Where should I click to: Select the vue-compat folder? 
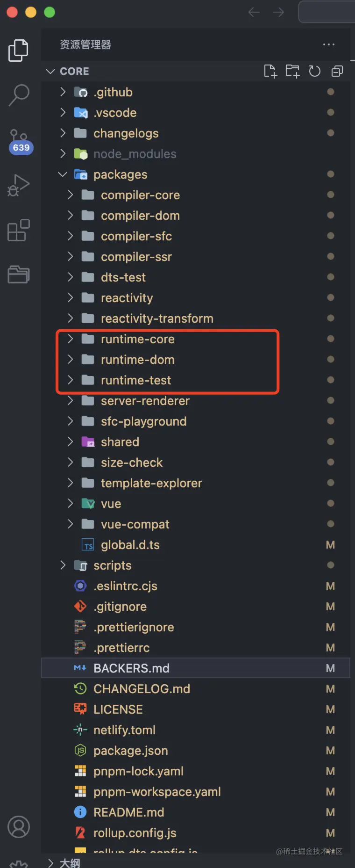[x=196, y=524]
